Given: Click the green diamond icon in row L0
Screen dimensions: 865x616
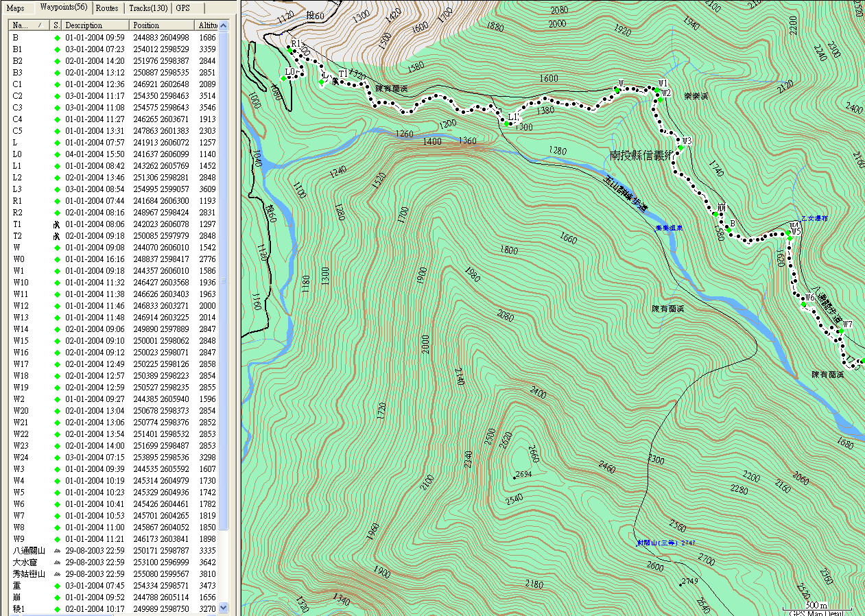Looking at the screenshot, I should click(57, 154).
